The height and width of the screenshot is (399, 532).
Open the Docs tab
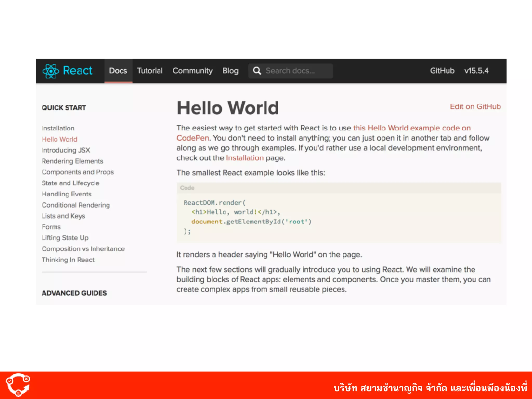click(x=118, y=71)
